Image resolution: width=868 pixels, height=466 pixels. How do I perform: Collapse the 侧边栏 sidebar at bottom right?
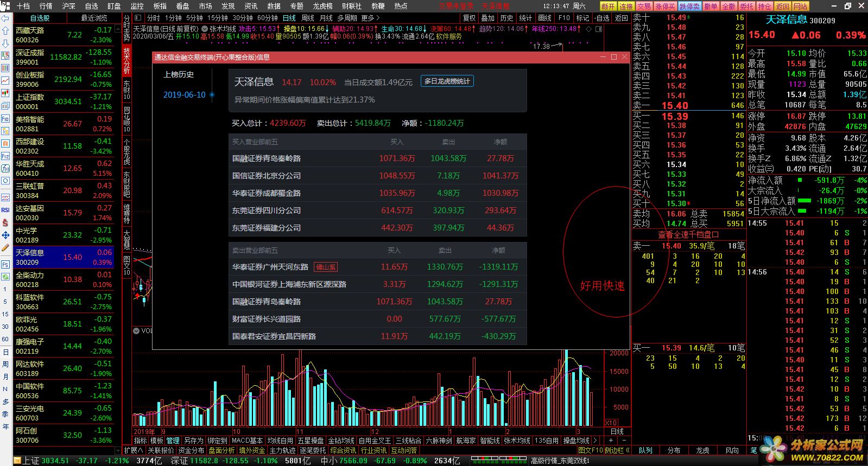[x=617, y=450]
